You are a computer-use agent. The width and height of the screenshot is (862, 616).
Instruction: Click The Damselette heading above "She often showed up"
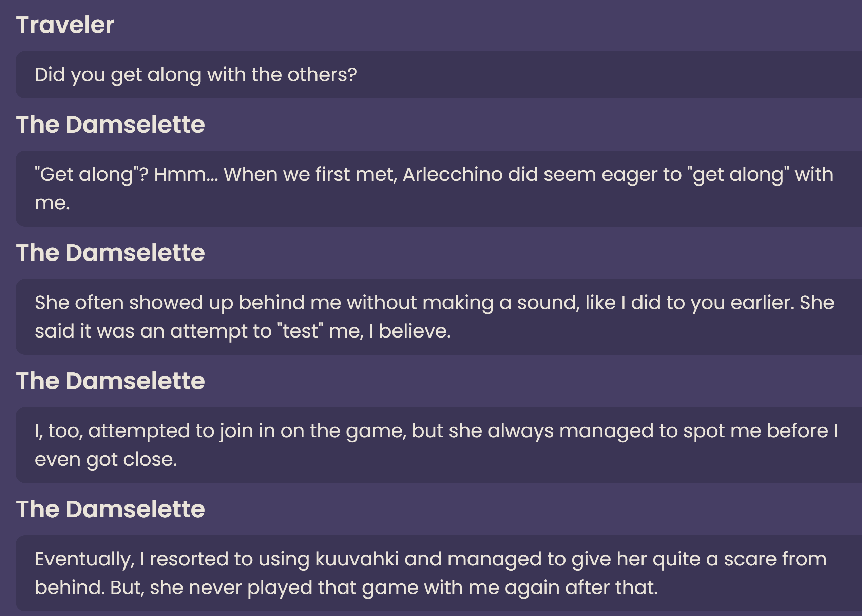(x=110, y=253)
